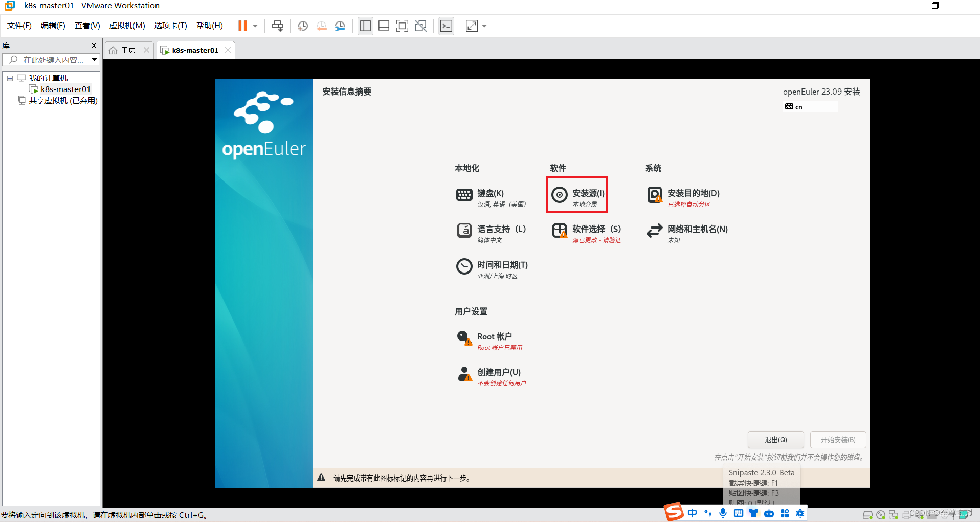
Task: Click the 开始安装 begin installation button
Action: 838,439
